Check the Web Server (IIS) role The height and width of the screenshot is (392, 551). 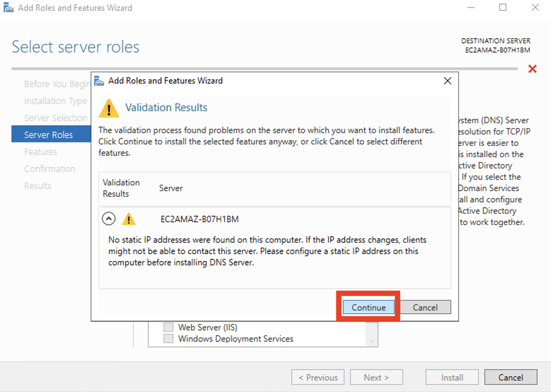point(168,327)
